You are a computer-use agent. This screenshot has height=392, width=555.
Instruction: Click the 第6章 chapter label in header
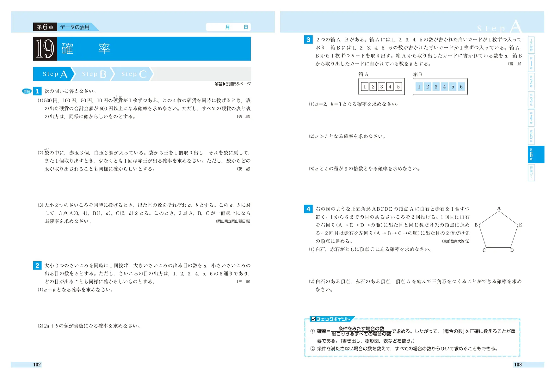45,27
